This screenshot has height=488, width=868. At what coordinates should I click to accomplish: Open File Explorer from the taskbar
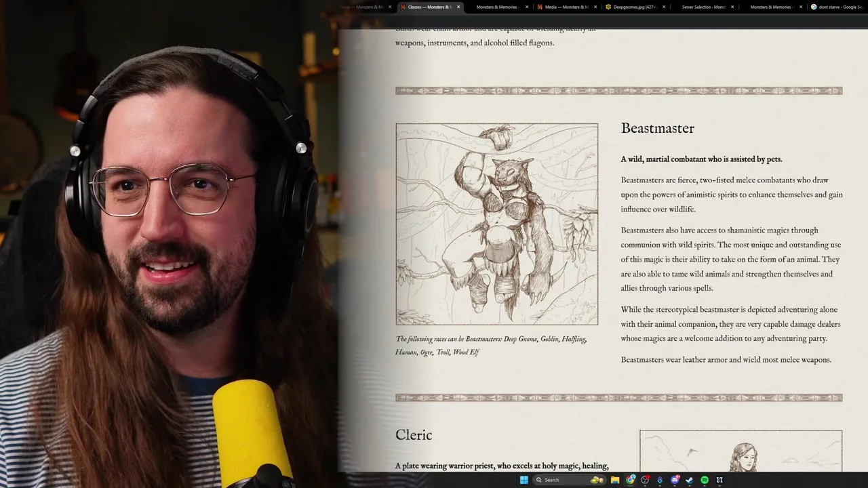pyautogui.click(x=615, y=480)
